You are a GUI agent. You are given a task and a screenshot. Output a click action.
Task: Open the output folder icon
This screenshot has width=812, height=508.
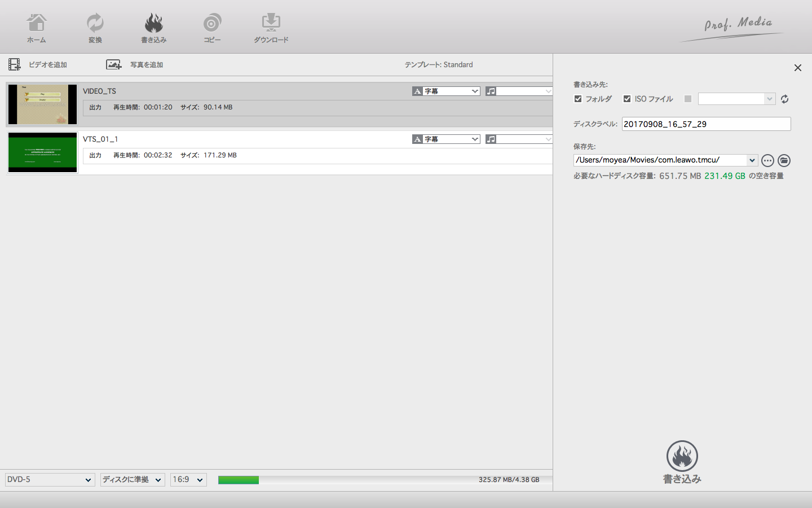tap(784, 161)
